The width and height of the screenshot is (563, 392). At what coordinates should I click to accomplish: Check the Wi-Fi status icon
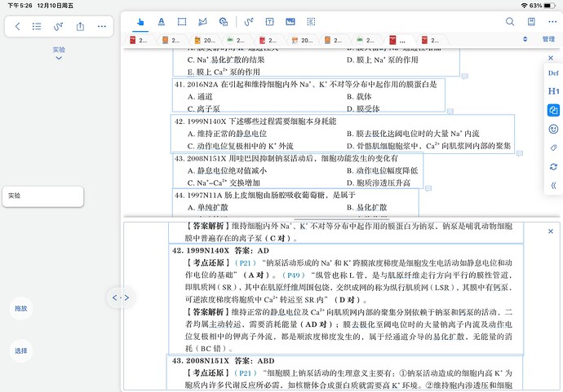(x=524, y=6)
